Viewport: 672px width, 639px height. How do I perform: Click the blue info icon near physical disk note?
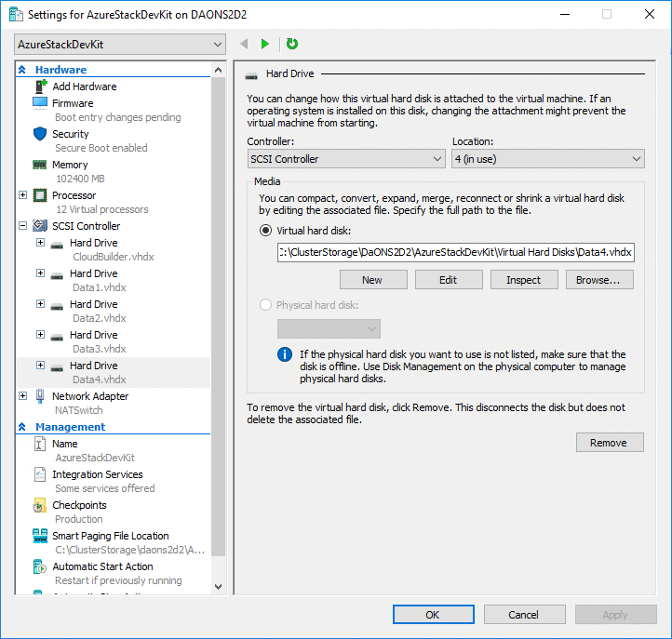point(285,354)
